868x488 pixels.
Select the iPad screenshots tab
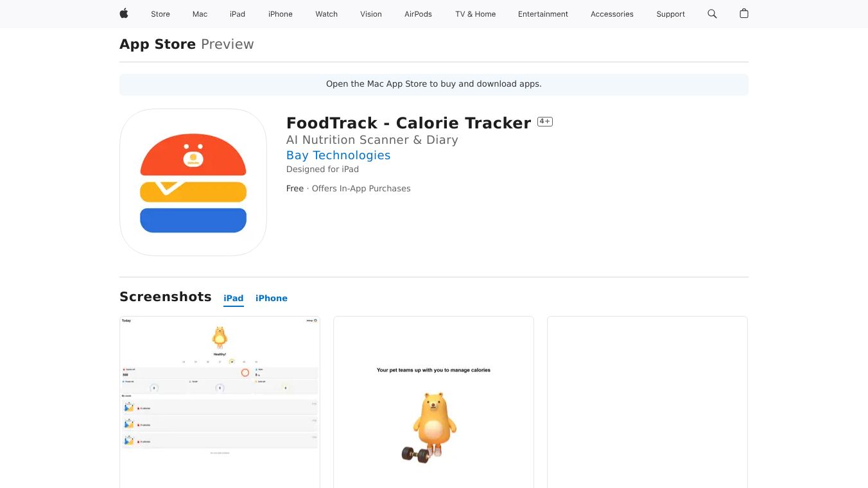pos(234,298)
